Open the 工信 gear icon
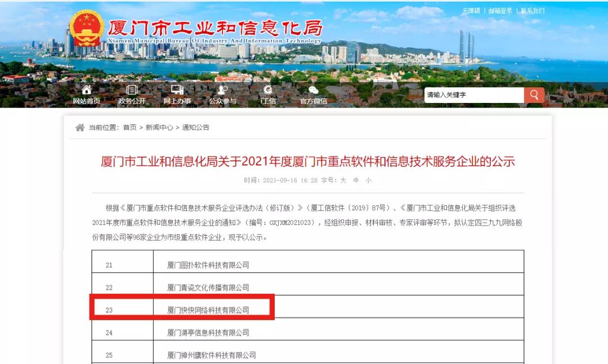 pyautogui.click(x=267, y=89)
